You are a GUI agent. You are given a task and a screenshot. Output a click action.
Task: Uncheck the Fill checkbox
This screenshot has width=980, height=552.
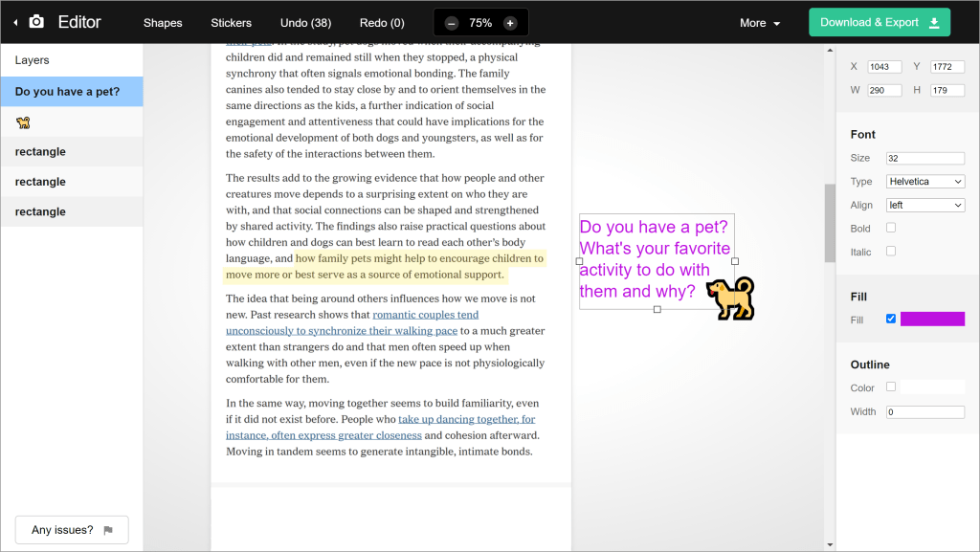click(x=891, y=319)
